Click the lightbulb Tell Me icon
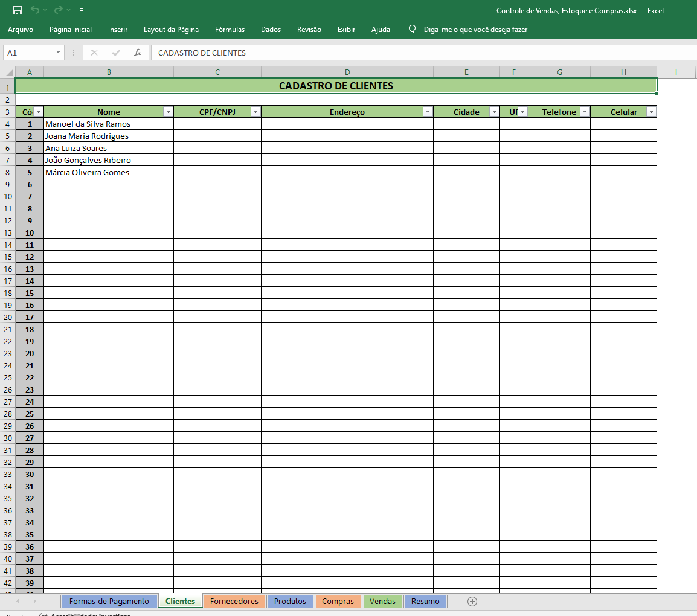697x616 pixels. click(413, 29)
